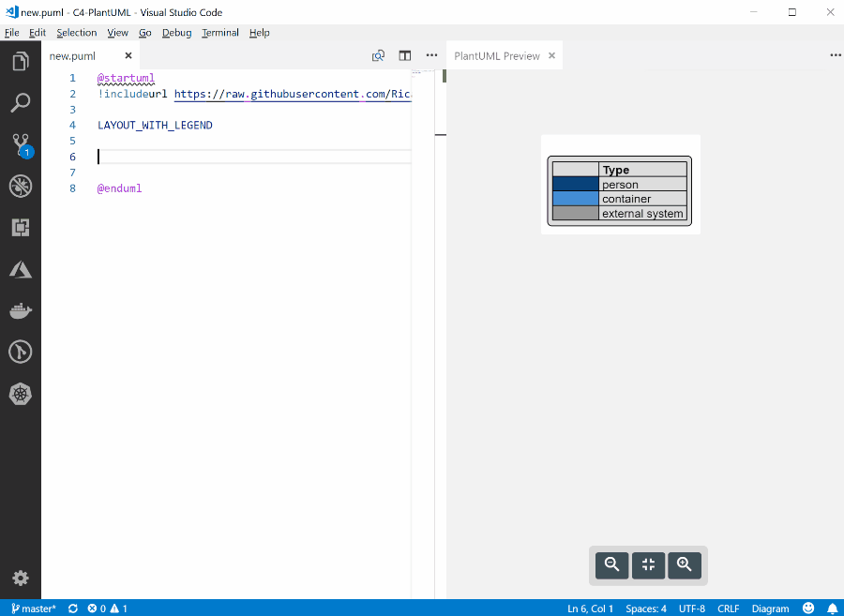Open the Kubernetes view in activity bar
Screen dimensions: 844x616
click(20, 394)
